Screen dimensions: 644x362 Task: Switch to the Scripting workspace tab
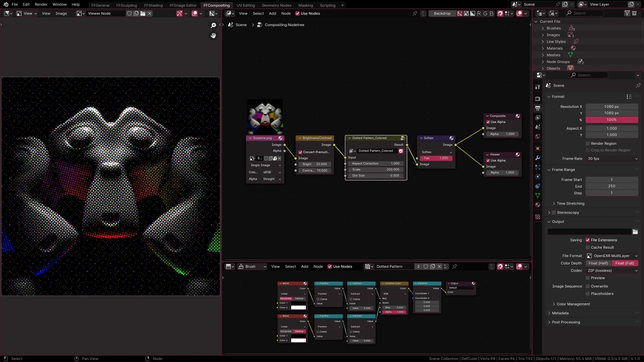coord(327,5)
